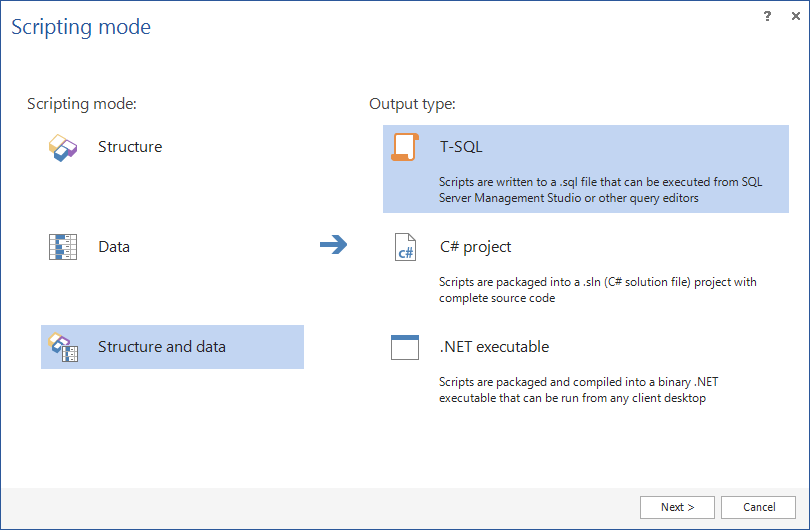Viewport: 810px width, 530px height.
Task: Click the .NET executable window icon
Action: click(405, 347)
